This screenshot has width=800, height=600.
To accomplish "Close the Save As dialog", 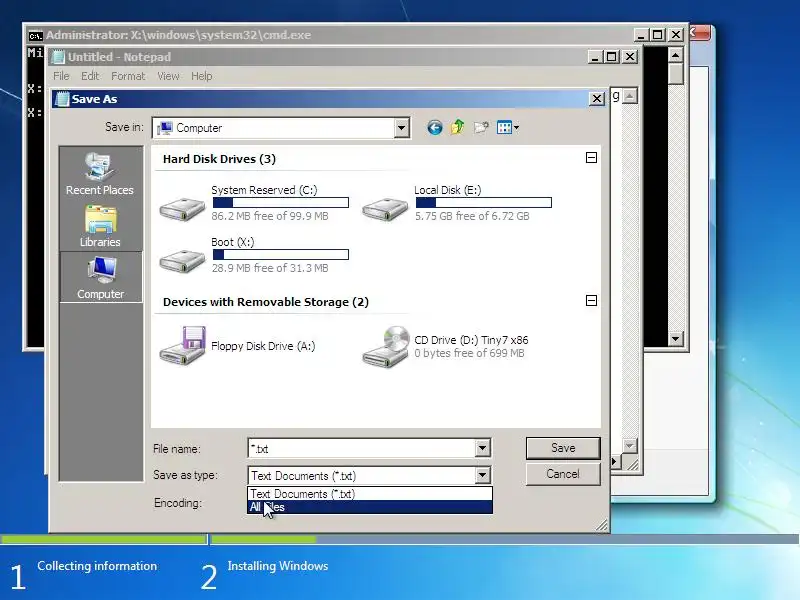I will [x=596, y=98].
